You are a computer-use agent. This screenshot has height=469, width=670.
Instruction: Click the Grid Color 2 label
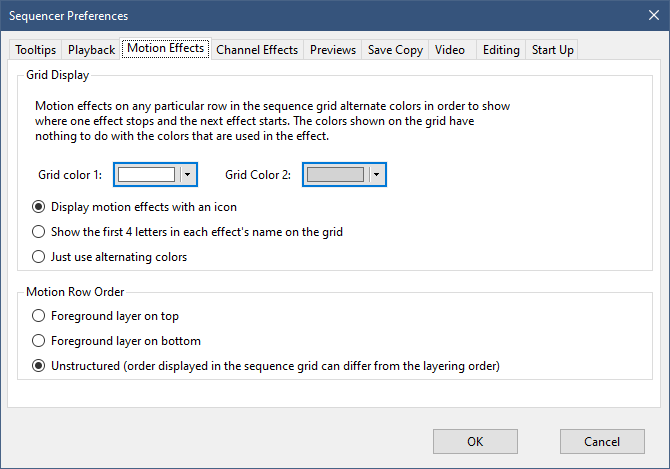(x=258, y=175)
